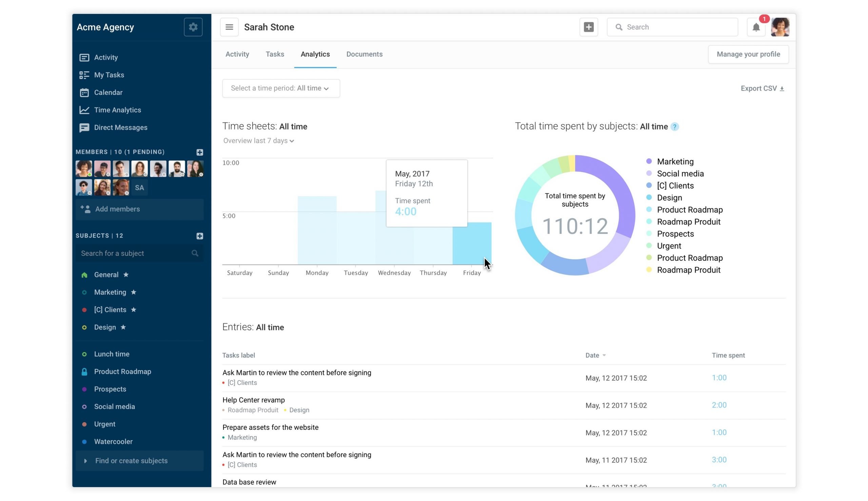Toggle star on [C] Clients subject
868x501 pixels.
click(134, 310)
